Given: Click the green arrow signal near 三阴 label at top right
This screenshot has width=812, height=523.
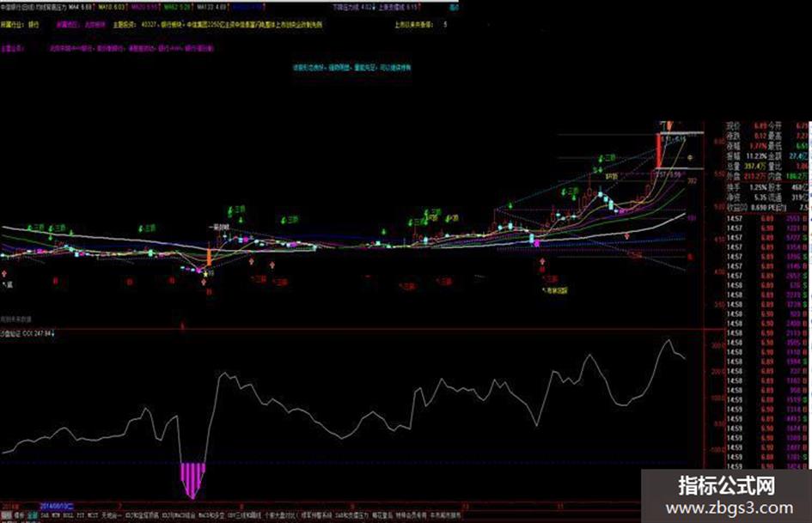Looking at the screenshot, I should [601, 157].
